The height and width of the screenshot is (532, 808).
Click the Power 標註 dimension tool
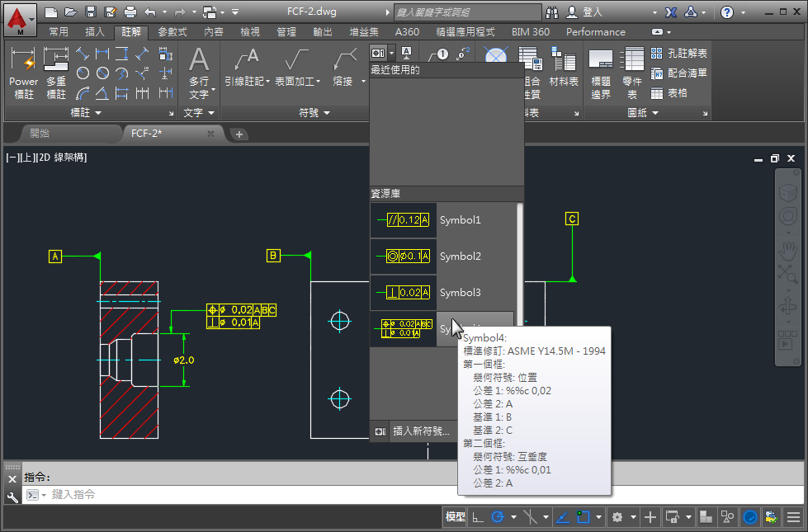click(x=23, y=73)
